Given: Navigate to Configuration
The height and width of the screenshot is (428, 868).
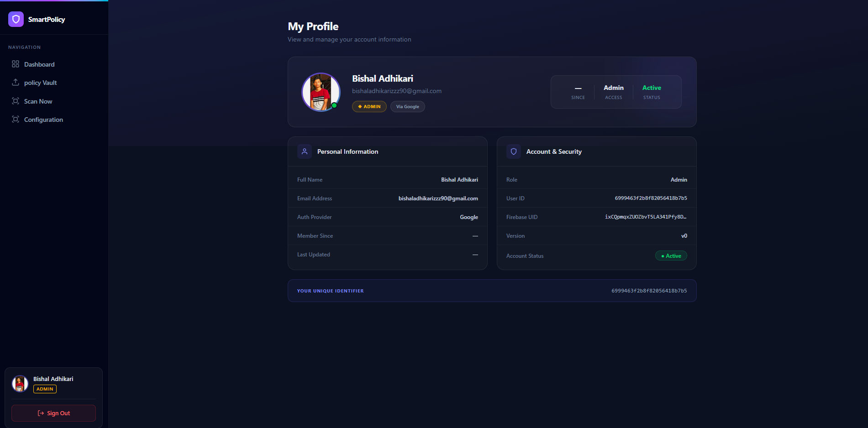Looking at the screenshot, I should coord(43,120).
